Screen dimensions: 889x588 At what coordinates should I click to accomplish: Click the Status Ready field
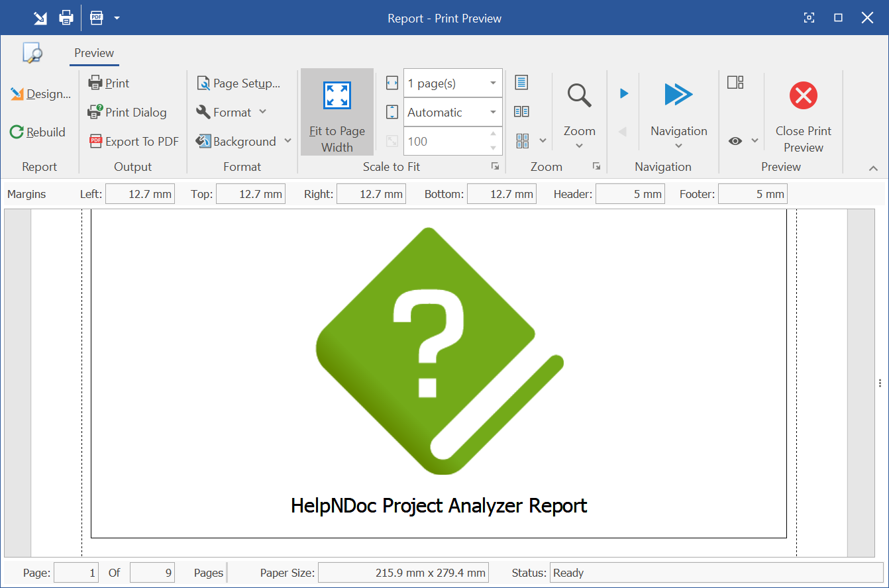pos(717,573)
